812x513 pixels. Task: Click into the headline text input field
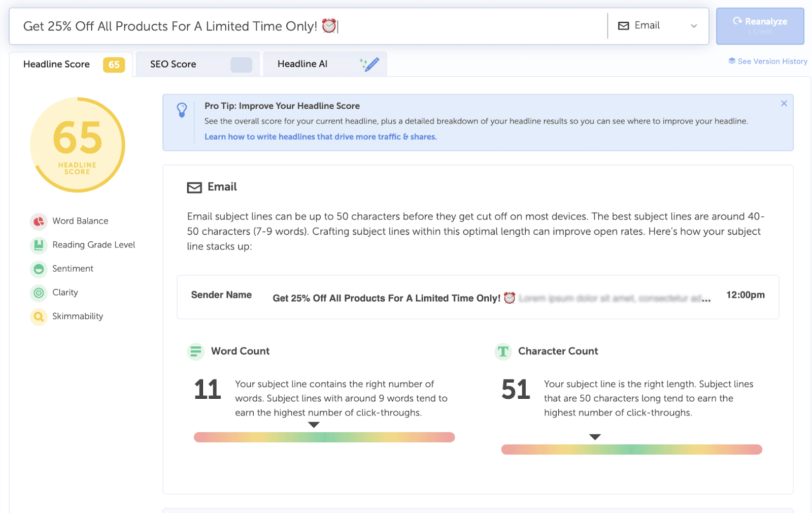coord(304,26)
